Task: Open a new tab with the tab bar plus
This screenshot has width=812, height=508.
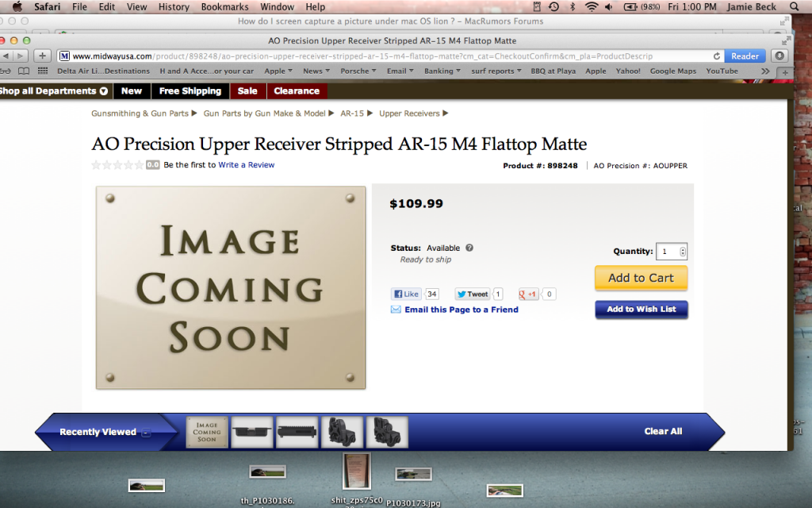Action: click(x=785, y=72)
